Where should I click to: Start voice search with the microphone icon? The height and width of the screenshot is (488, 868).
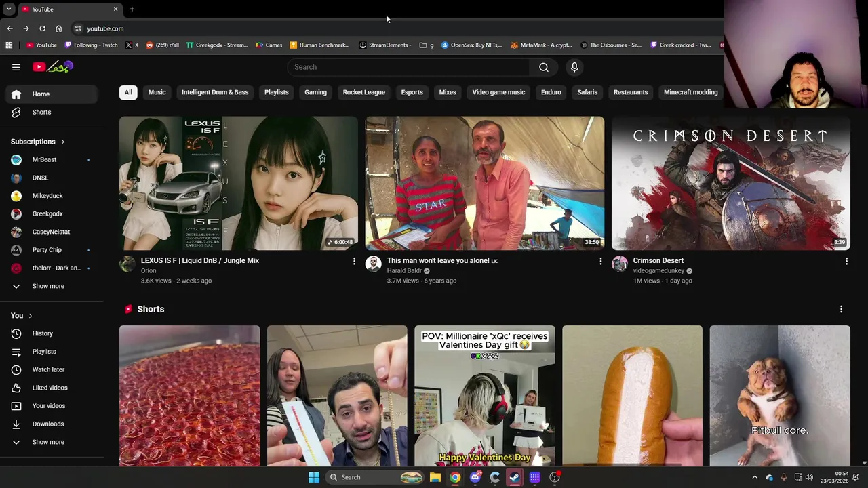tap(574, 67)
